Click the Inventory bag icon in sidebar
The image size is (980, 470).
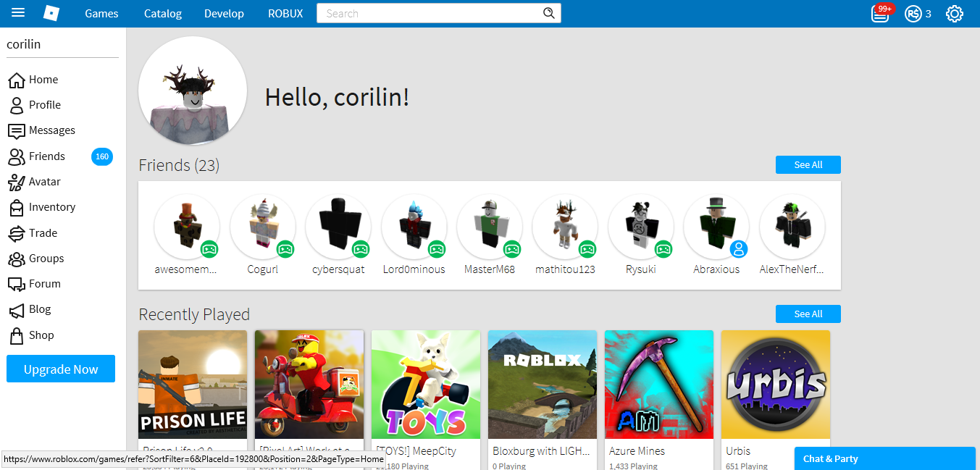[x=17, y=208]
